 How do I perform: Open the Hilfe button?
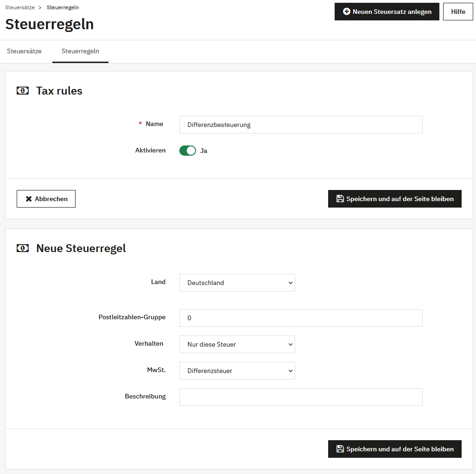[458, 12]
